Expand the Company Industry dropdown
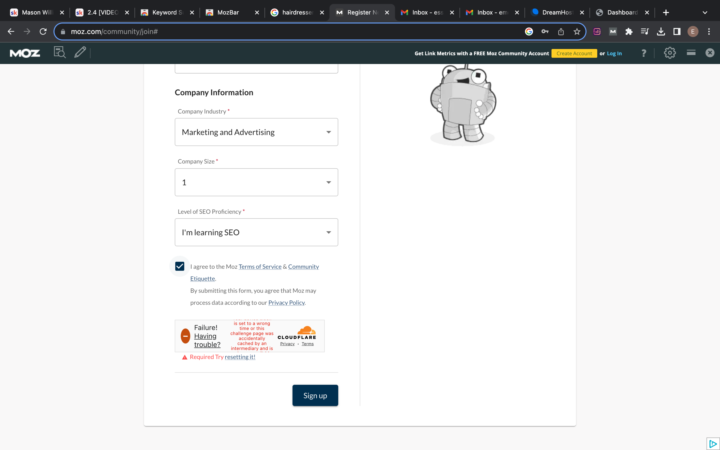720x450 pixels. (256, 132)
